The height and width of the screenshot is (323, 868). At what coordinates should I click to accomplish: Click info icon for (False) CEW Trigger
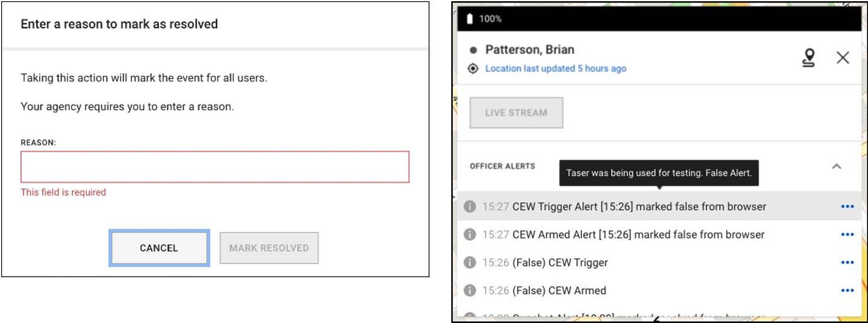pyautogui.click(x=470, y=263)
